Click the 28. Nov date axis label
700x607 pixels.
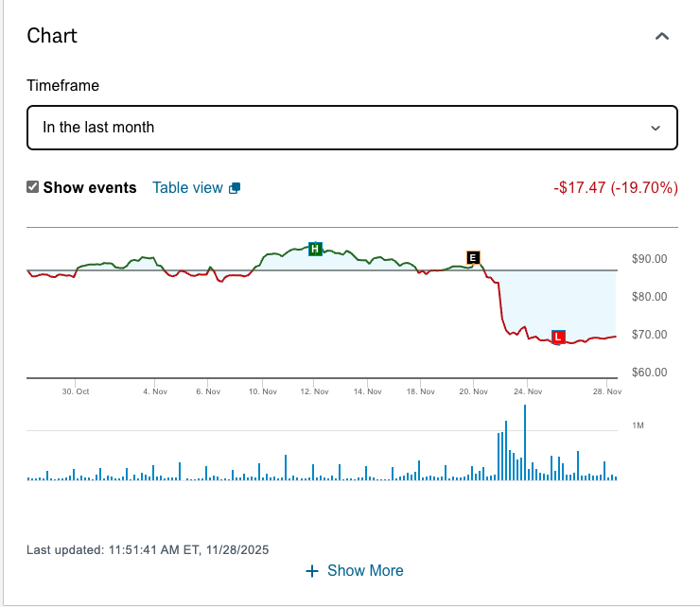tap(607, 391)
